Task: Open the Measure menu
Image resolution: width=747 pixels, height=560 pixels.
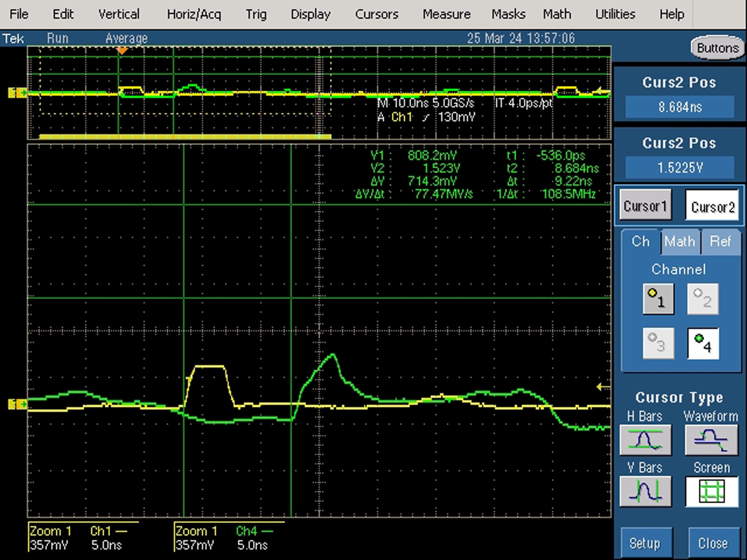Action: pyautogui.click(x=446, y=14)
